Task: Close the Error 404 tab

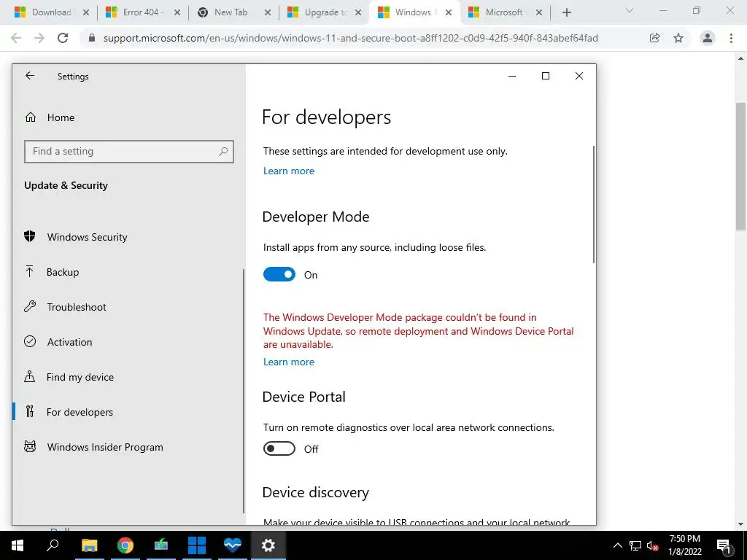Action: pyautogui.click(x=177, y=12)
